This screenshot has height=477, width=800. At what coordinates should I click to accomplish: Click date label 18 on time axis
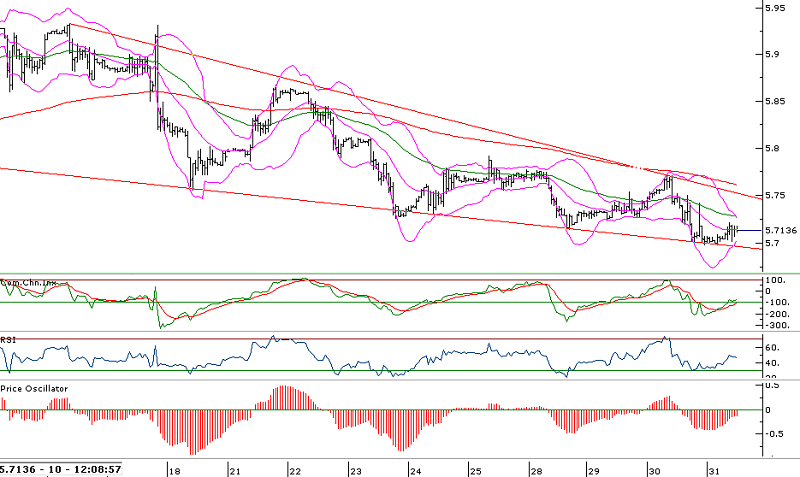pos(174,471)
